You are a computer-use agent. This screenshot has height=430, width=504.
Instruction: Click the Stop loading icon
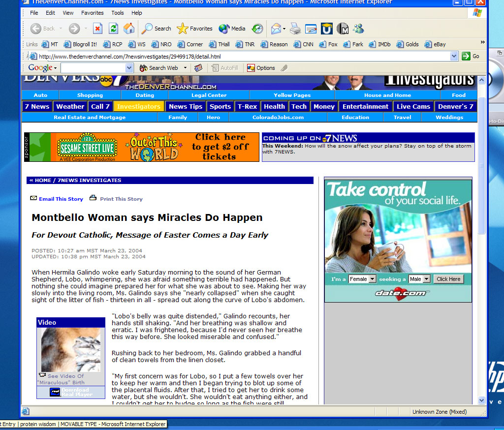point(97,29)
